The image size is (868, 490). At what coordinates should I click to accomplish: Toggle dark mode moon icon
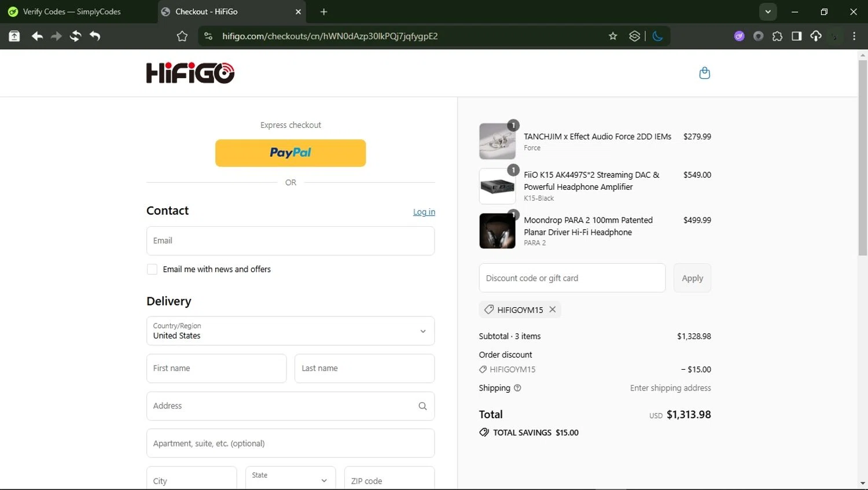[x=658, y=36]
